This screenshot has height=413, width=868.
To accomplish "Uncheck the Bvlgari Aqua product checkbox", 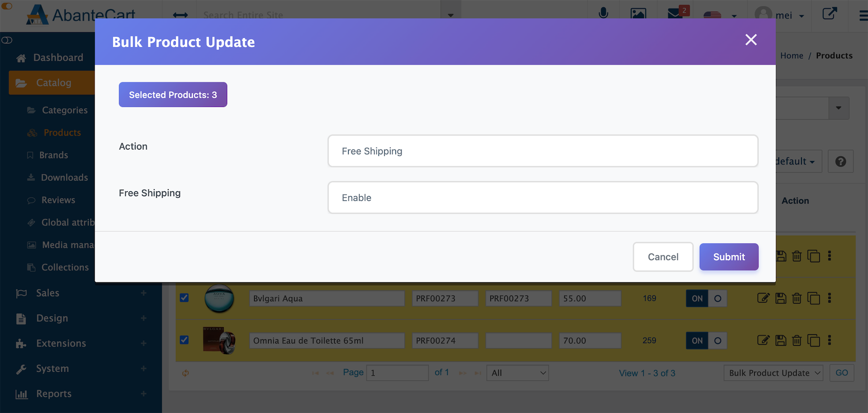I will (184, 298).
